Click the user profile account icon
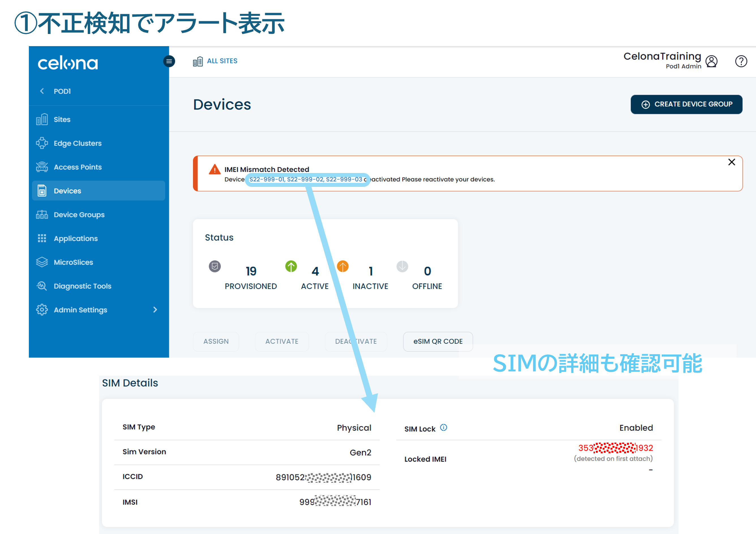This screenshot has height=534, width=756. click(x=712, y=61)
